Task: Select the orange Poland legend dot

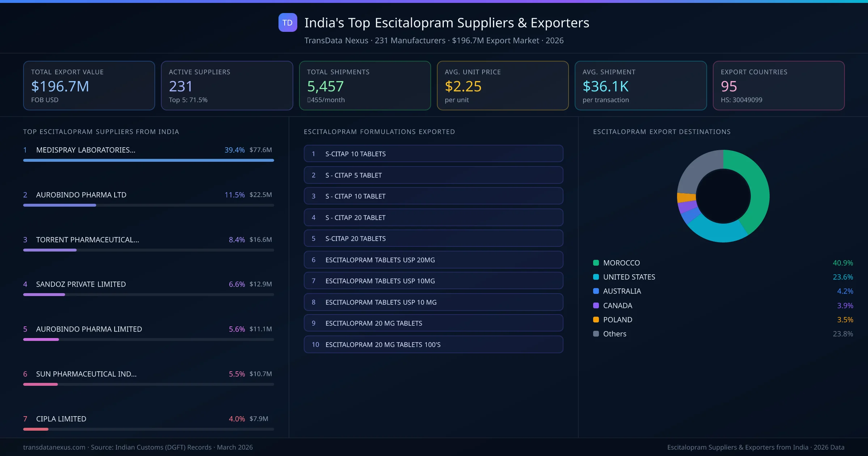Action: click(x=596, y=320)
